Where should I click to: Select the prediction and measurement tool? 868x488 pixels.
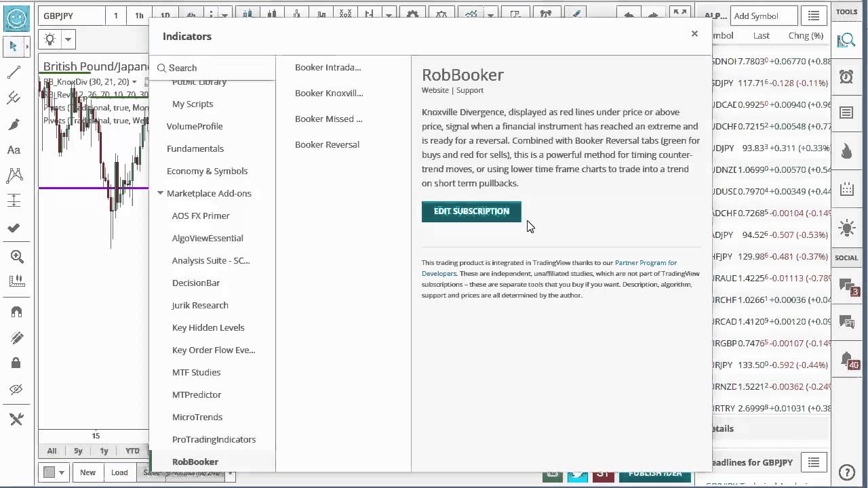point(14,201)
